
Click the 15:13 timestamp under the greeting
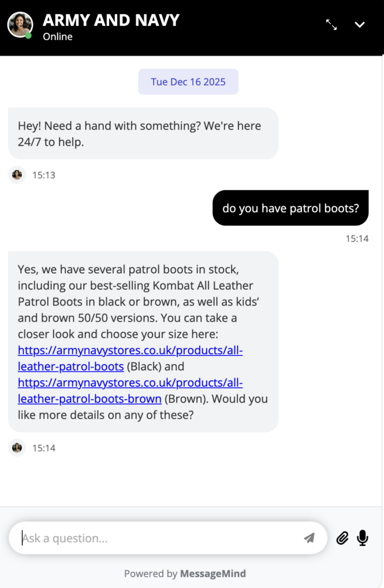44,175
